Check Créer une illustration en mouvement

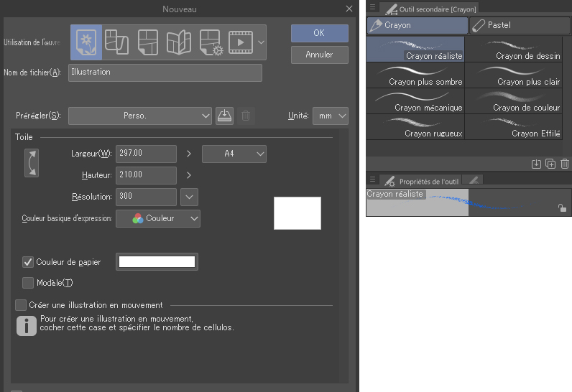[x=22, y=305]
